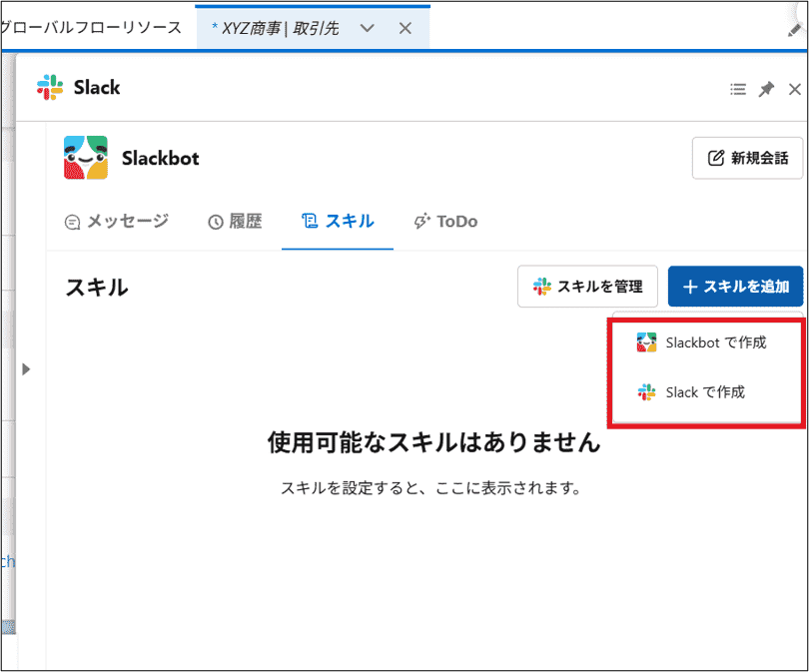Open the list menu icon in Slack header
Image resolution: width=809 pixels, height=672 pixels.
pyautogui.click(x=738, y=89)
